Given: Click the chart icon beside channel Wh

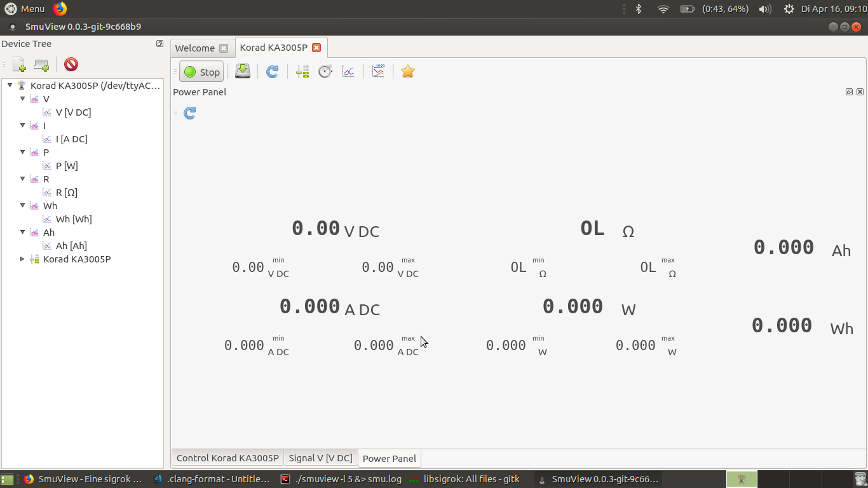Looking at the screenshot, I should tap(34, 206).
